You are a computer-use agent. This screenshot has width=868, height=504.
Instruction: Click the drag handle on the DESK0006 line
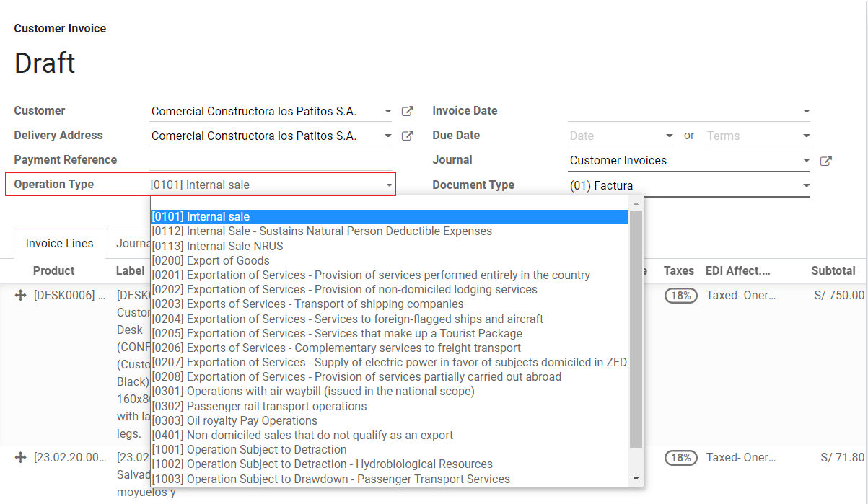pos(19,293)
